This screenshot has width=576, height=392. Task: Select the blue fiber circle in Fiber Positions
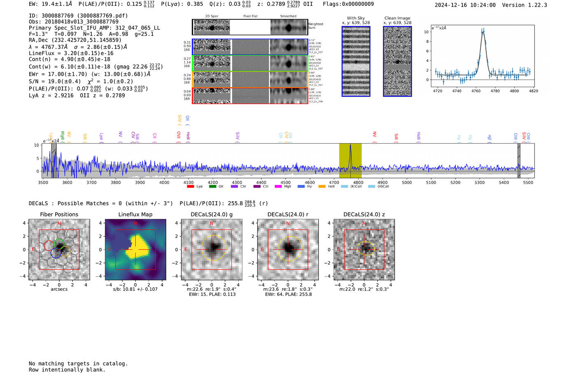[x=56, y=253]
